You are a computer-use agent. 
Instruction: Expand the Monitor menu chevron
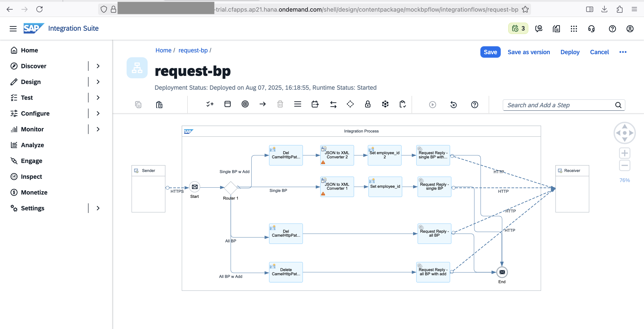pos(98,129)
